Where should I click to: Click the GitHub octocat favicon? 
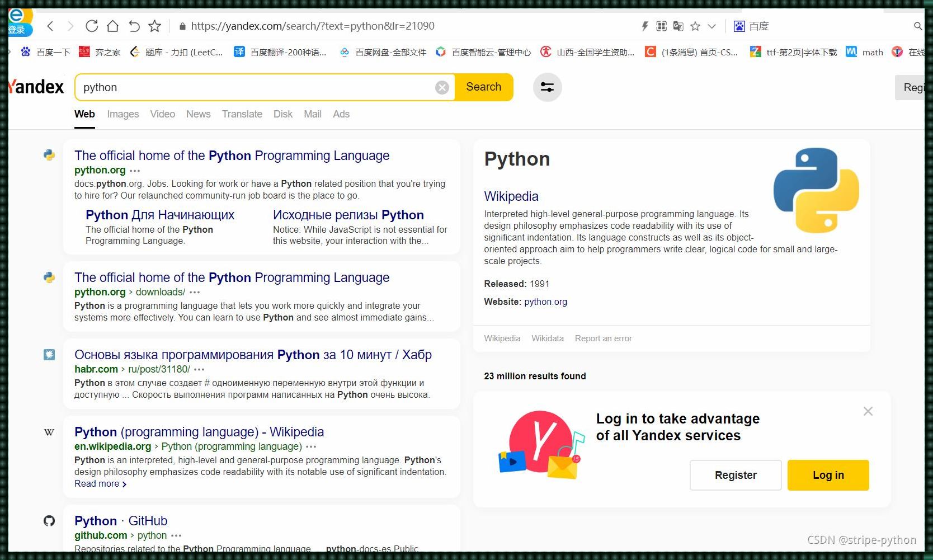coord(49,521)
